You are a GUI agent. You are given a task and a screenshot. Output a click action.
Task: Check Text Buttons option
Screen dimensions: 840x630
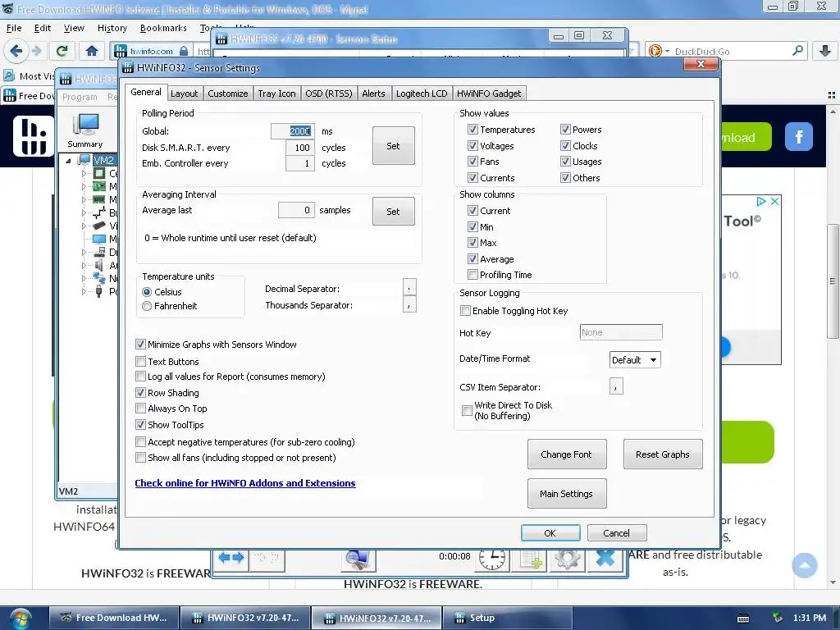tap(140, 362)
